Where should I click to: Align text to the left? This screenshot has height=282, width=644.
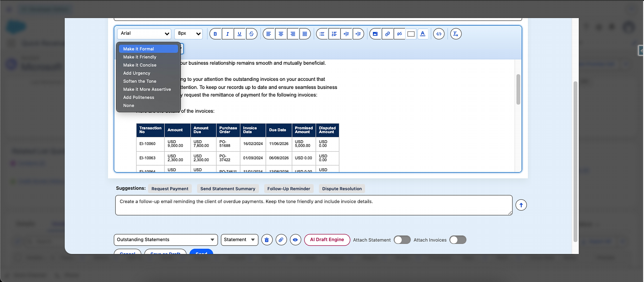pyautogui.click(x=269, y=34)
